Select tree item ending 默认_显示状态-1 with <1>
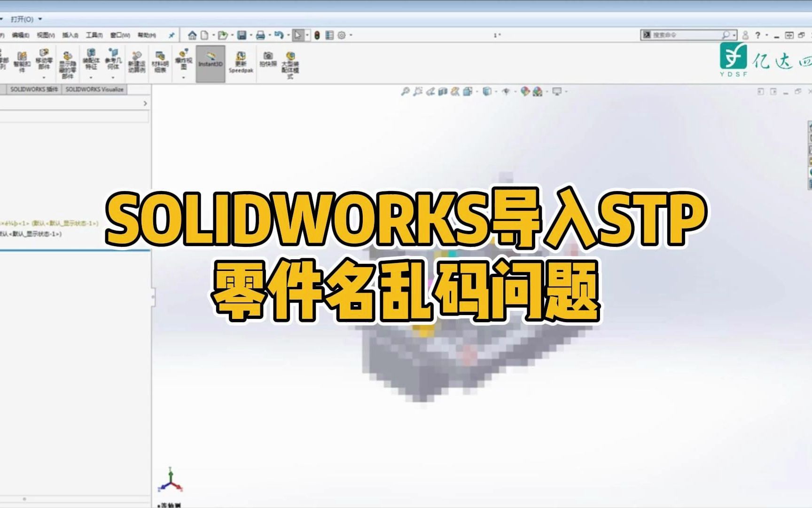Viewport: 812px width, 508px height. (49, 223)
